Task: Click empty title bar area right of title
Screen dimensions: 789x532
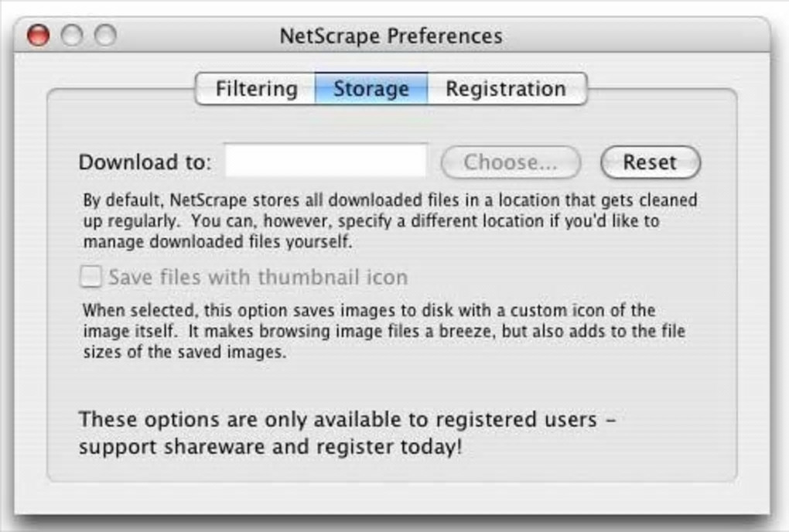Action: coord(634,36)
